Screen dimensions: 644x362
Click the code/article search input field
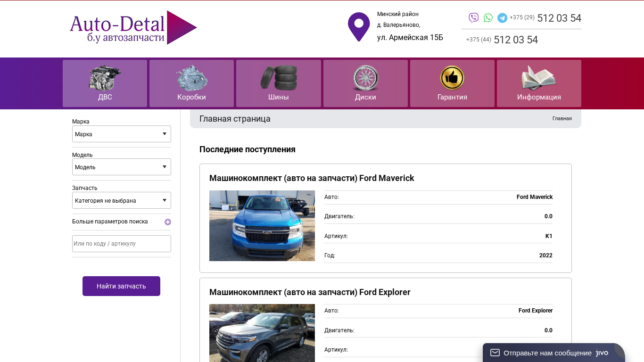point(121,244)
